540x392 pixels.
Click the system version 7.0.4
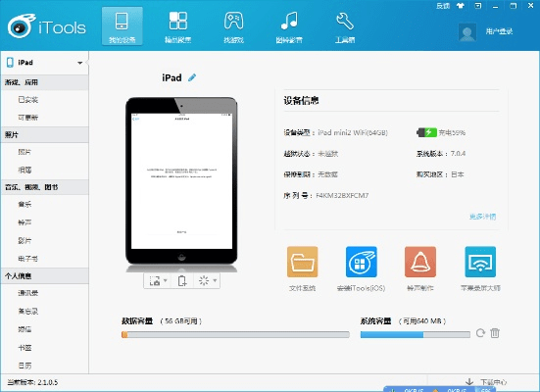[458, 154]
